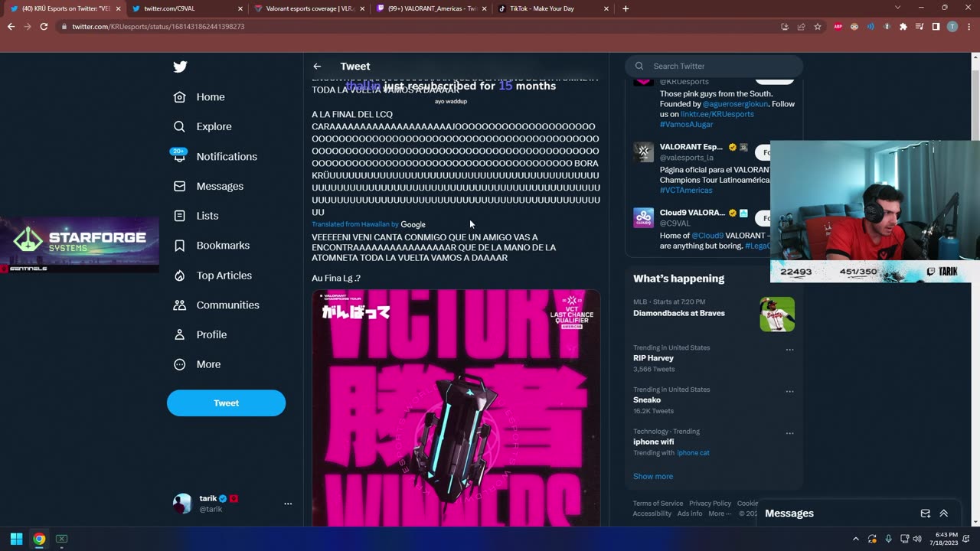Open the Cloud9 VALORANT profile avatar
The image size is (980, 551).
[x=643, y=217]
